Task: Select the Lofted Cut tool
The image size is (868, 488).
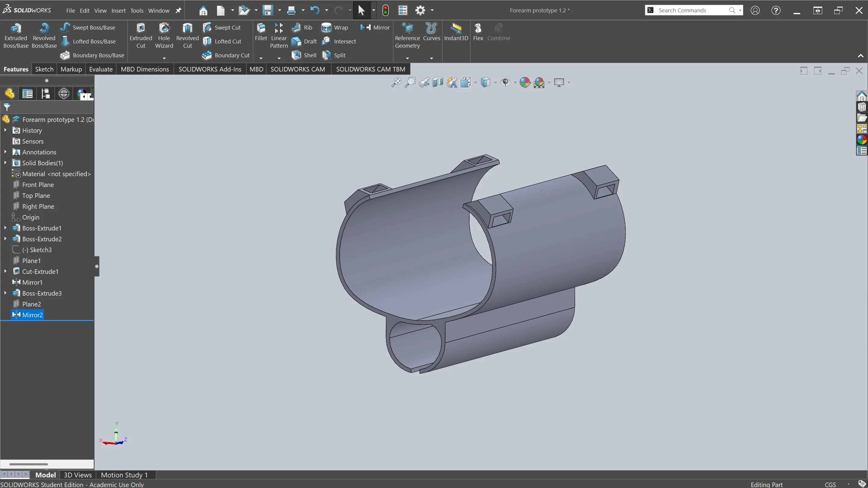Action: pyautogui.click(x=222, y=41)
